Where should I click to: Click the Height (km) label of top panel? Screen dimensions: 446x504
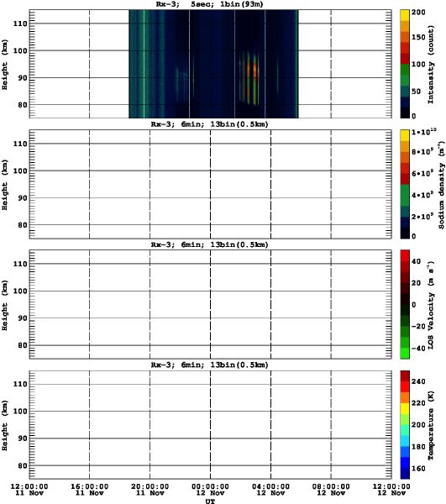point(4,65)
